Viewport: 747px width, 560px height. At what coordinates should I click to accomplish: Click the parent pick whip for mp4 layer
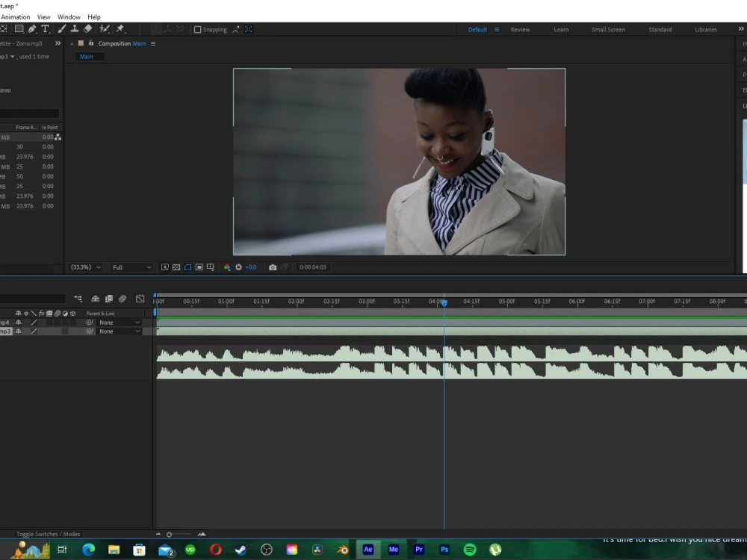coord(89,323)
